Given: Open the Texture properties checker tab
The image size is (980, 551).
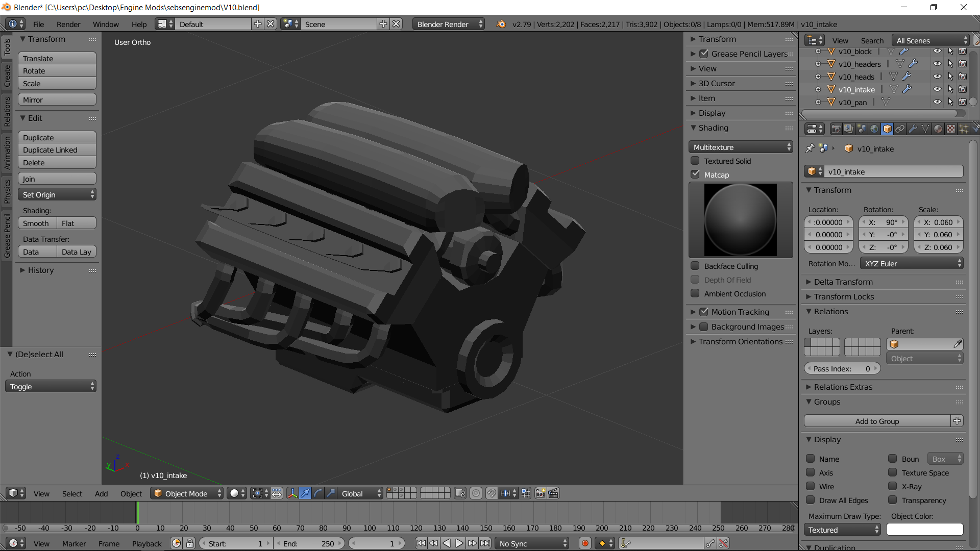Looking at the screenshot, I should [951, 129].
